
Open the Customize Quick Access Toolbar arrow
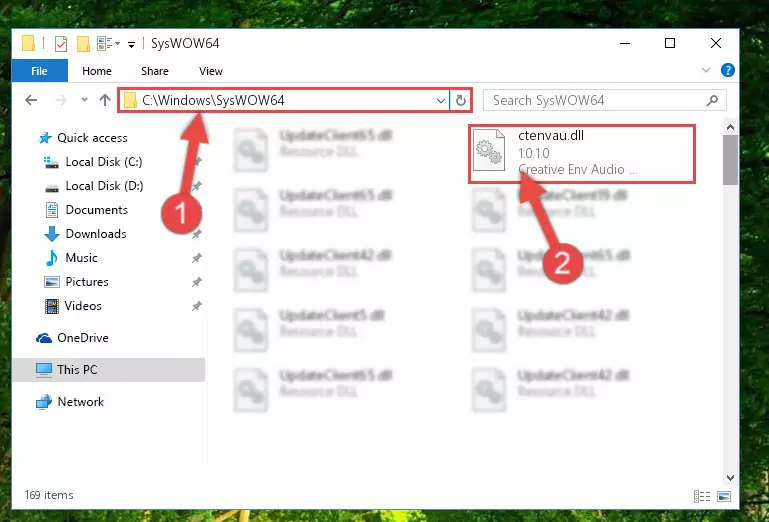[x=131, y=45]
